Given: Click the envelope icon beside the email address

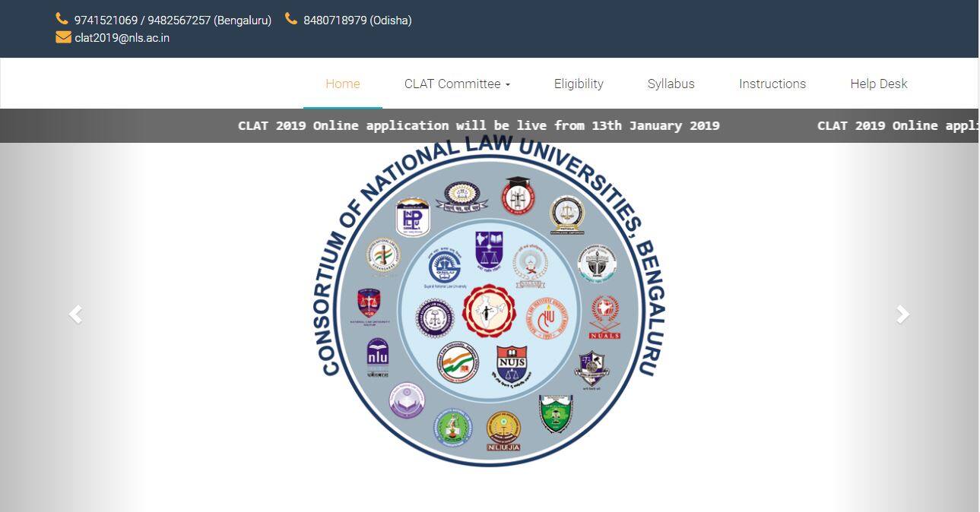Looking at the screenshot, I should [x=63, y=36].
